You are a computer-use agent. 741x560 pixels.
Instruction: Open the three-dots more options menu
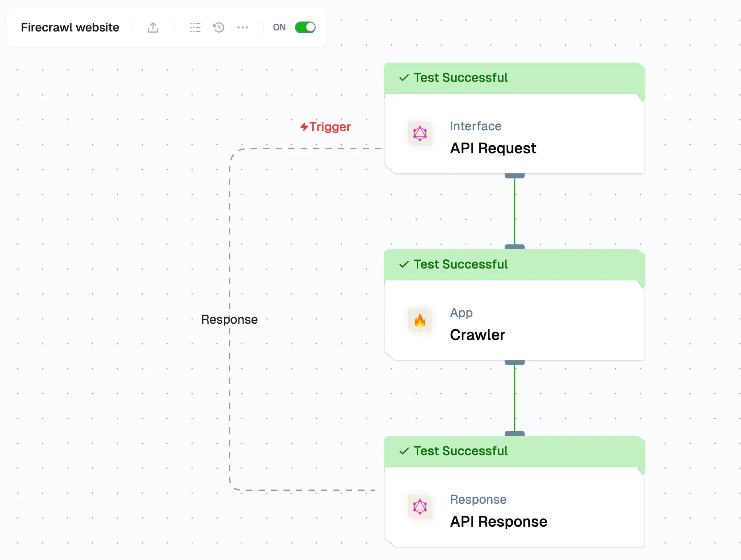[x=243, y=27]
